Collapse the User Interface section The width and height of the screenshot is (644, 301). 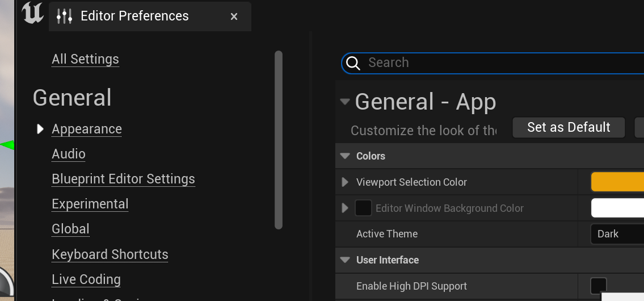coord(344,260)
